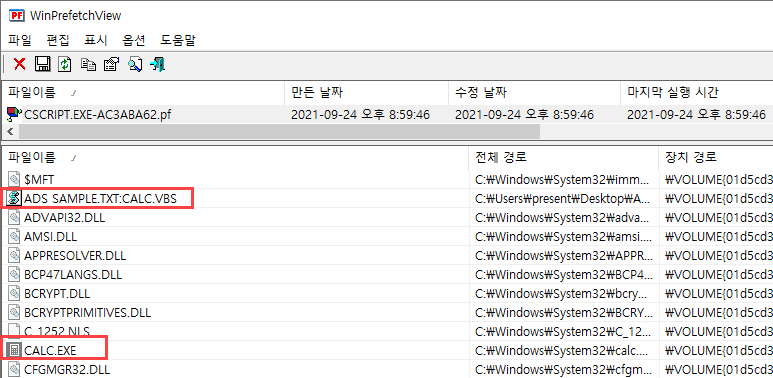Open the 표시 menu

96,40
